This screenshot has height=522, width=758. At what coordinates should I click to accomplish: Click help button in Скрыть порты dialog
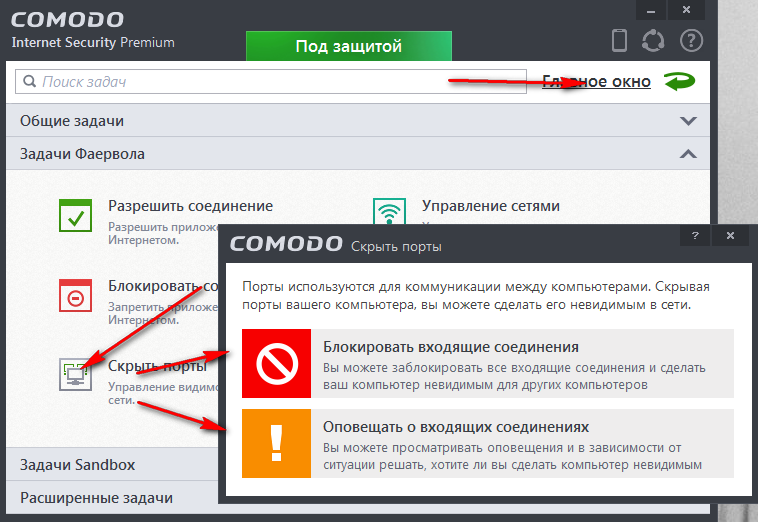695,235
